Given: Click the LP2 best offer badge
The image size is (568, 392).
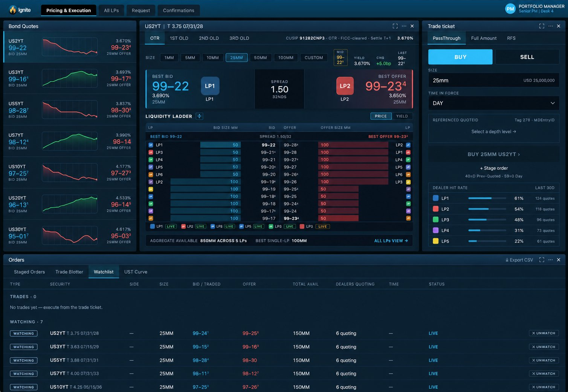Looking at the screenshot, I should point(345,86).
